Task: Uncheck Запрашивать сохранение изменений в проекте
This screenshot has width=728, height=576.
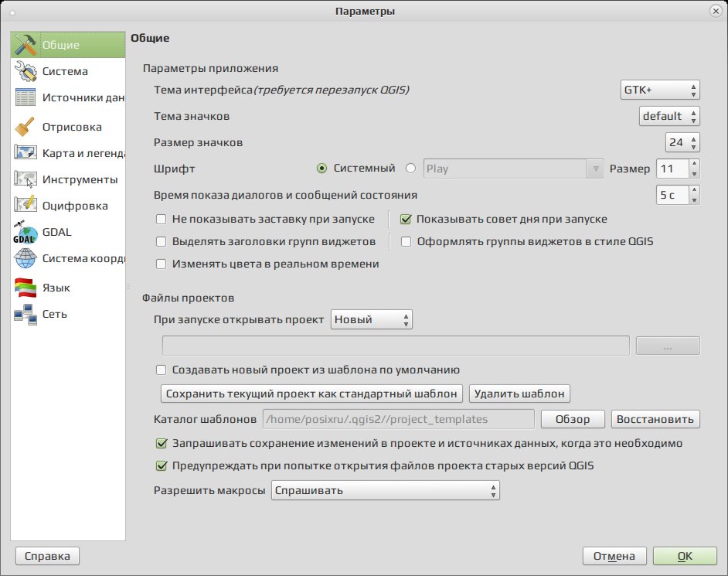Action: [161, 443]
